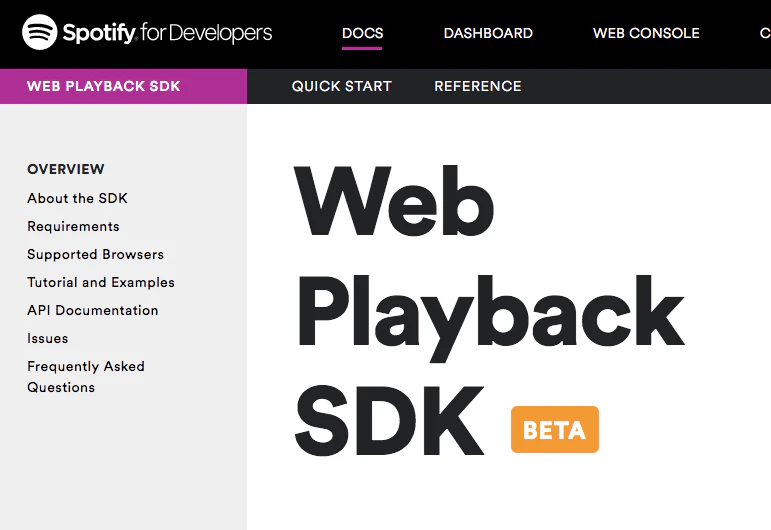Screen dimensions: 771x530
Task: Open the QUICK START tab
Action: pos(341,86)
